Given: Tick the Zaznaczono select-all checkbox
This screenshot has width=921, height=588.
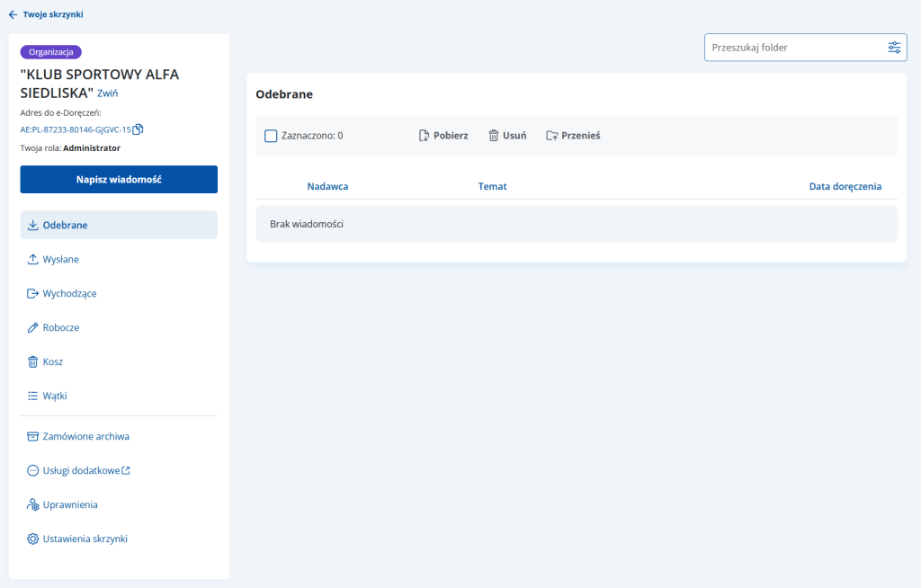Looking at the screenshot, I should (271, 136).
